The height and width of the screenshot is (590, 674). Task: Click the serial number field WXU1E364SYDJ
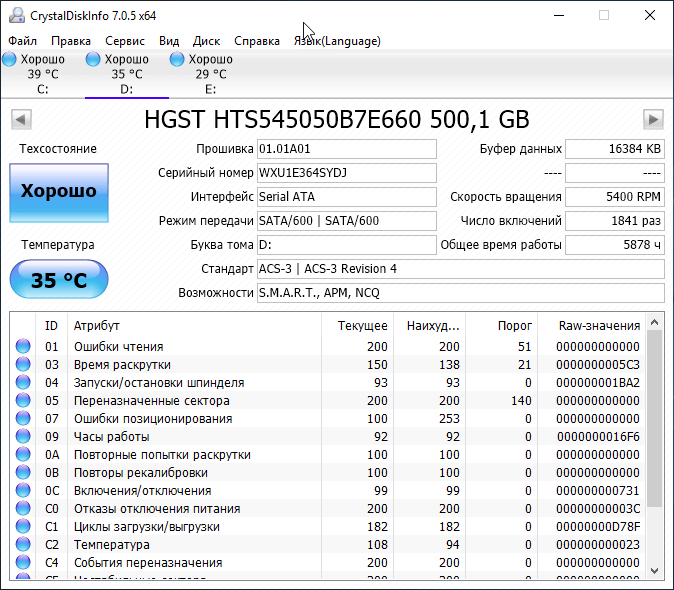[346, 173]
